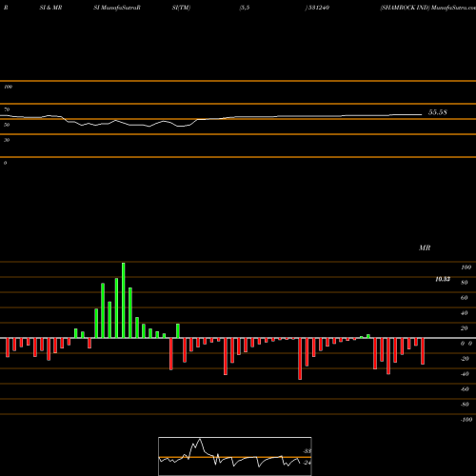
Task: Click the last red bar of the MR histogram
Action: pos(423,351)
